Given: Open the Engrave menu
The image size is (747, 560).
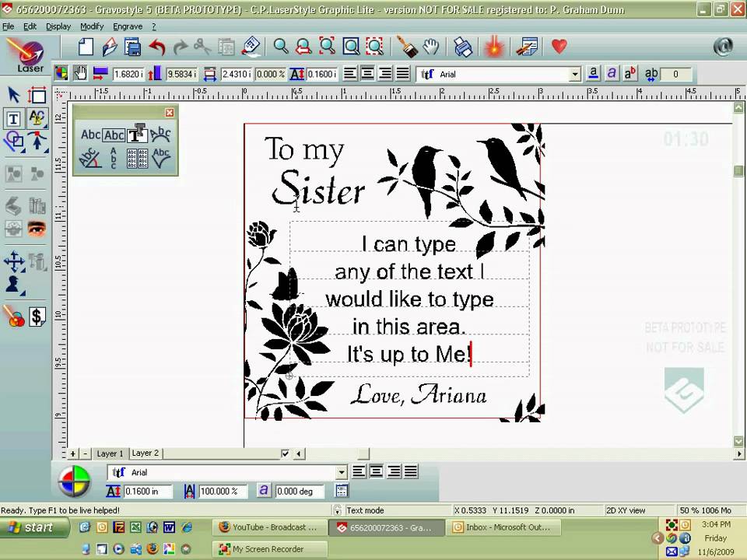Looking at the screenshot, I should click(x=127, y=26).
